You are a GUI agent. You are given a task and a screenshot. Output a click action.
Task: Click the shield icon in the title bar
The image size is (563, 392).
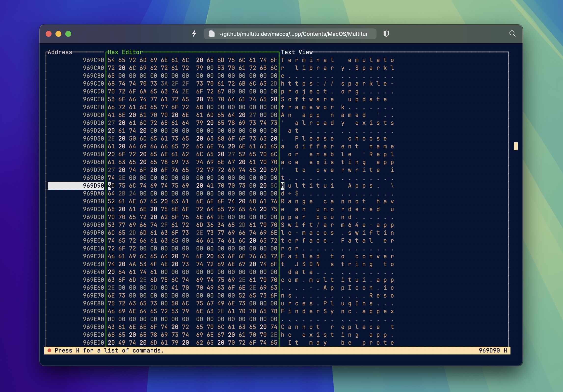[x=387, y=34]
